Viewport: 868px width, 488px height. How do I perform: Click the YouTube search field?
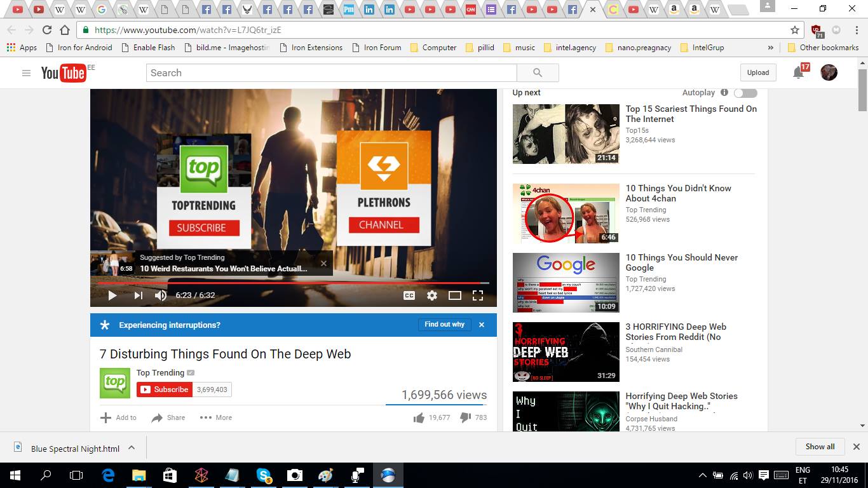(x=332, y=73)
